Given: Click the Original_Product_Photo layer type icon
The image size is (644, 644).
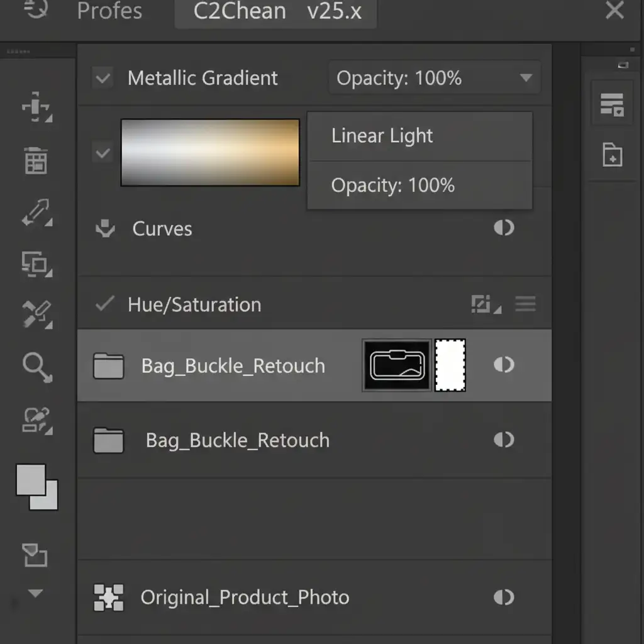Looking at the screenshot, I should [108, 597].
